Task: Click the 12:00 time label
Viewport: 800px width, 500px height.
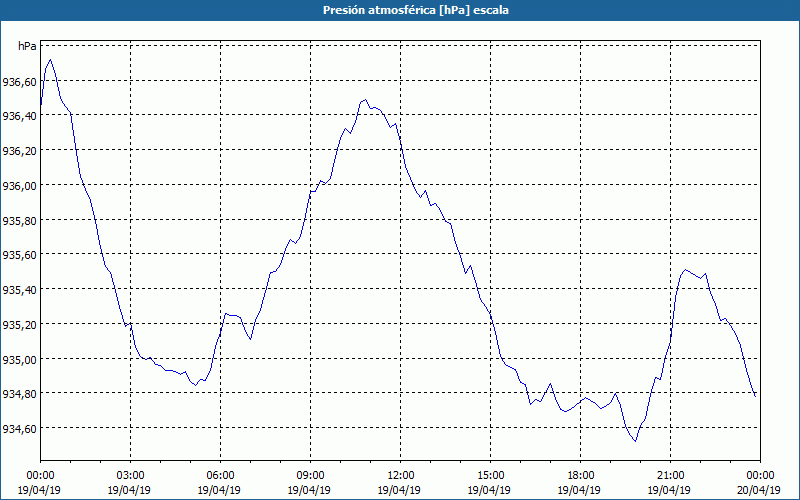Action: tap(401, 476)
